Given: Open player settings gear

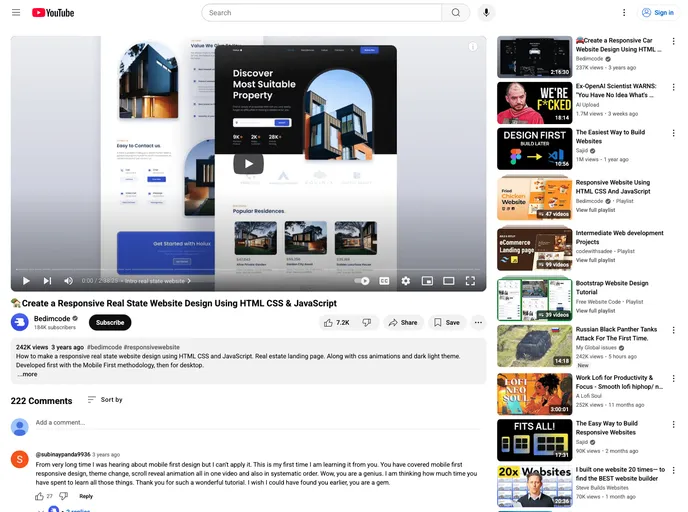Looking at the screenshot, I should (406, 281).
